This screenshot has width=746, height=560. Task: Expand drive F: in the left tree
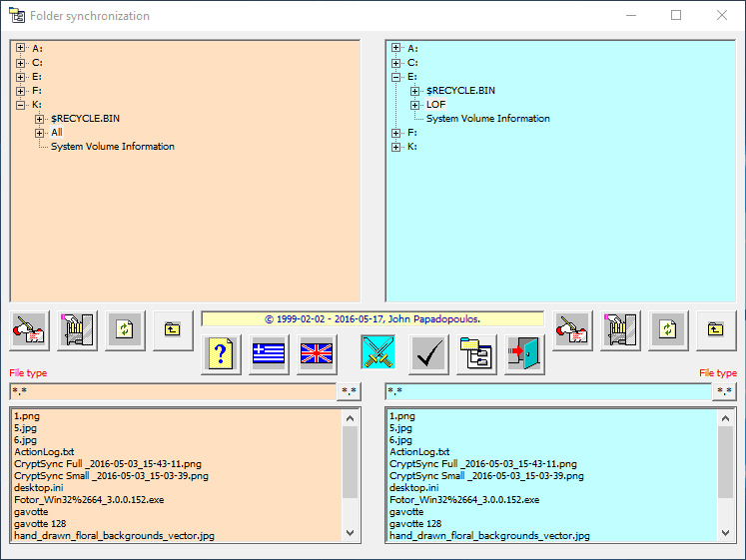click(20, 90)
